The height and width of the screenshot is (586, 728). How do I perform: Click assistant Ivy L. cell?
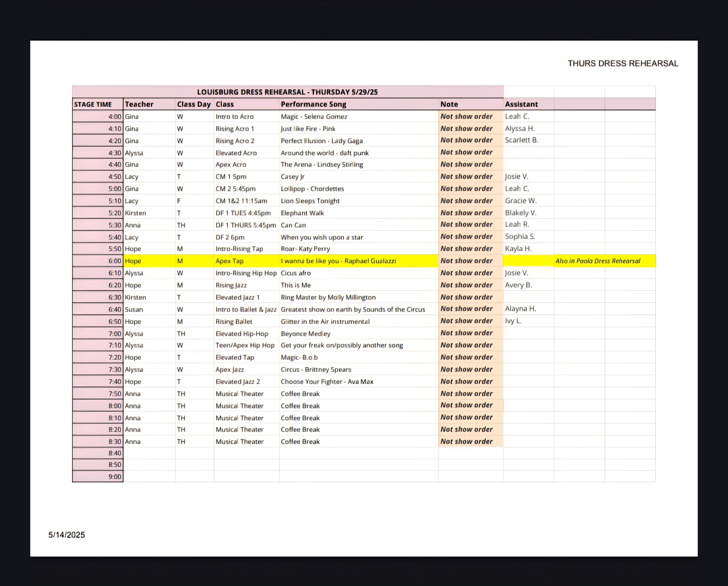(528, 321)
